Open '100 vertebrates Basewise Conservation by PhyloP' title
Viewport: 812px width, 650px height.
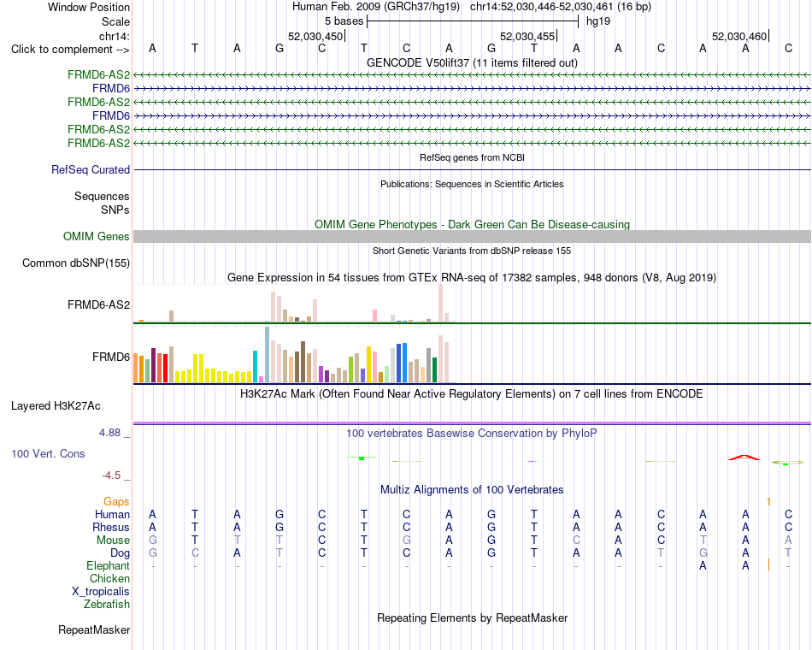click(x=472, y=434)
